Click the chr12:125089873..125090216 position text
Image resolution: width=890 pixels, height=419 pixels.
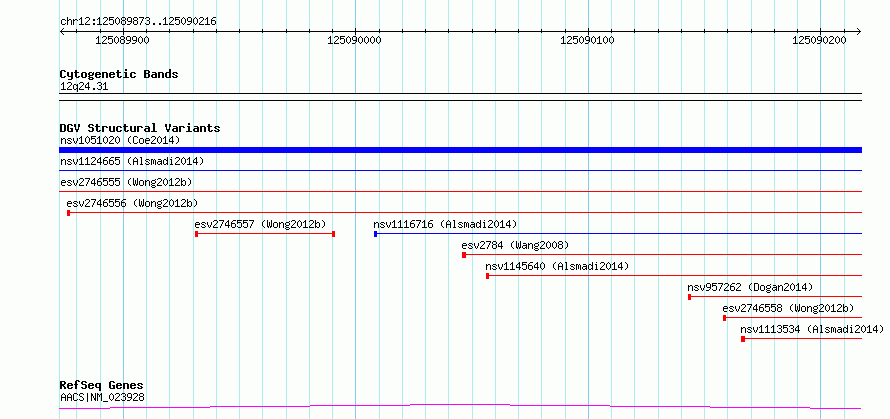[x=138, y=22]
